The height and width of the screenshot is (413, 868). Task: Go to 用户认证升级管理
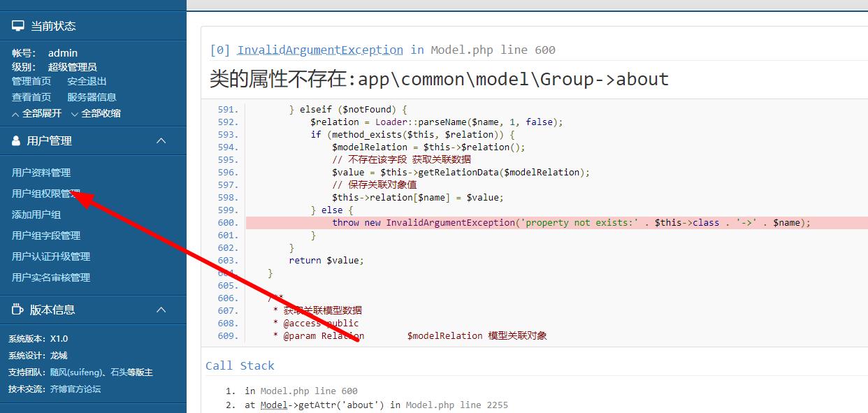tap(51, 256)
